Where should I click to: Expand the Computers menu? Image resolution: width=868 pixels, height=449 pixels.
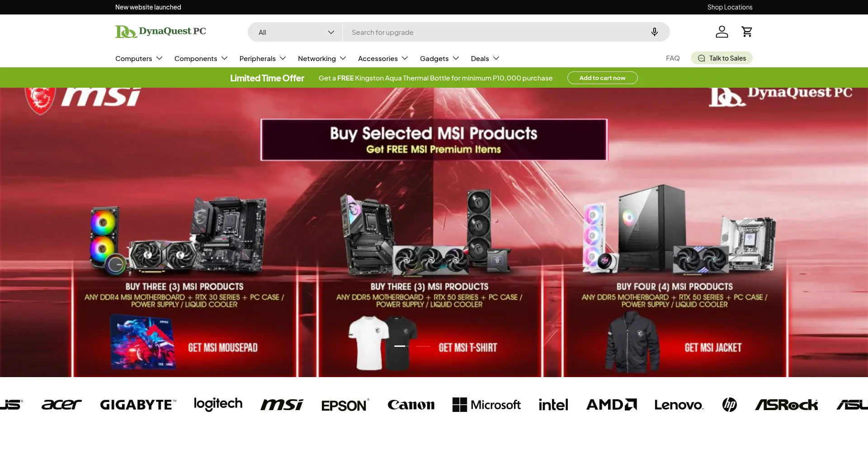(x=139, y=58)
